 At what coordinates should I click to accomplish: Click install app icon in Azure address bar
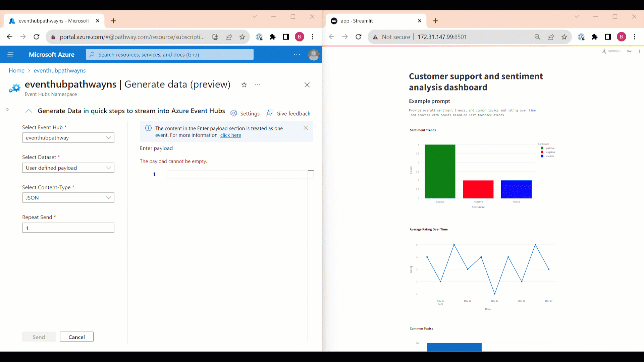(215, 37)
